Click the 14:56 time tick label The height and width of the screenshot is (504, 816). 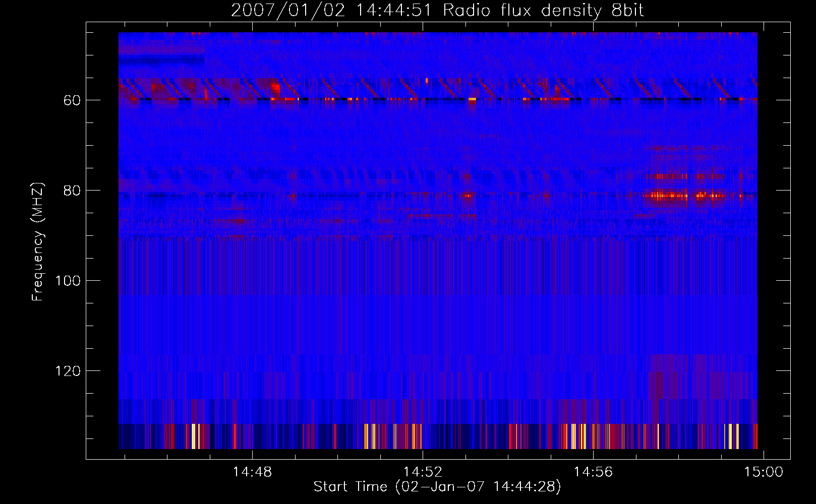(593, 472)
